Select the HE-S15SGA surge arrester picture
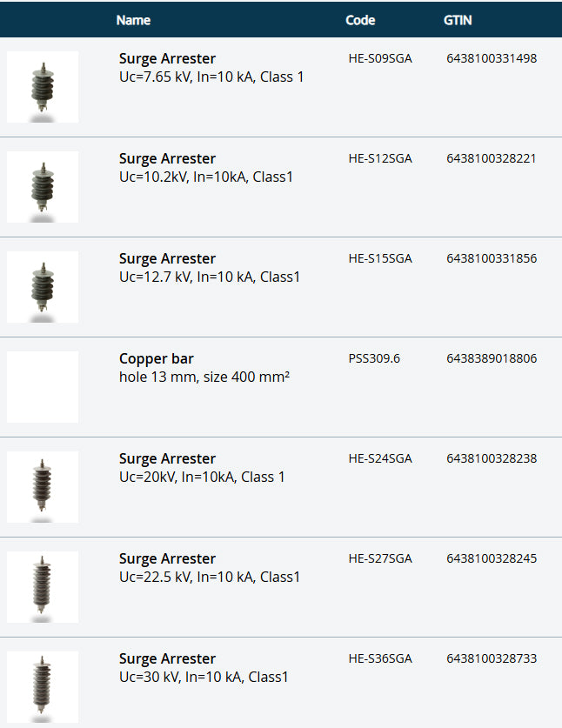Image resolution: width=562 pixels, height=728 pixels. [42, 287]
